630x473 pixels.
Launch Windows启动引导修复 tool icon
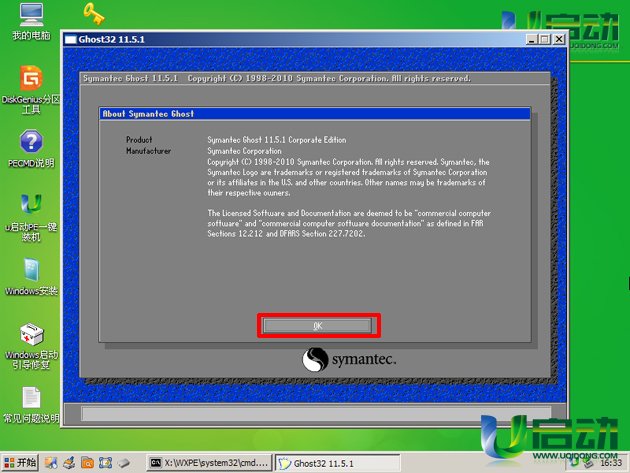[31, 346]
